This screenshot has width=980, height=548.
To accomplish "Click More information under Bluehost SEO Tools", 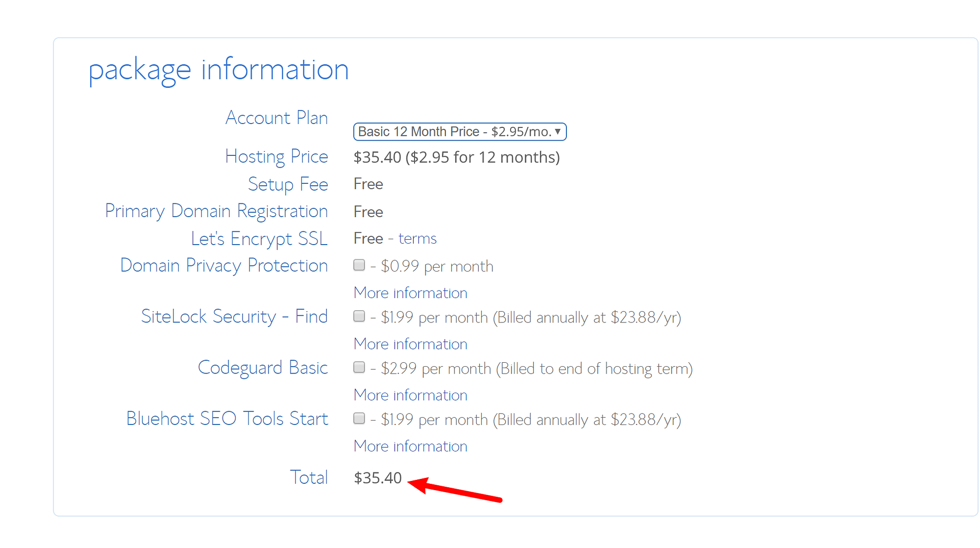I will tap(410, 446).
